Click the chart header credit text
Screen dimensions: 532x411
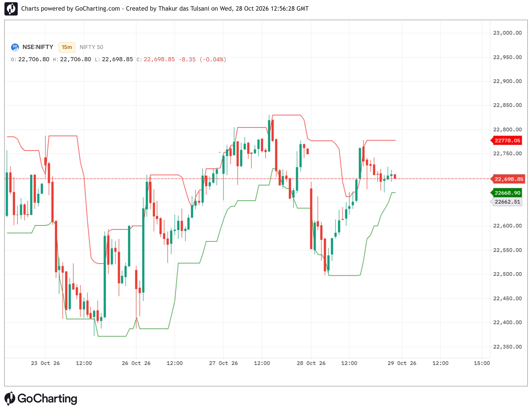click(165, 9)
